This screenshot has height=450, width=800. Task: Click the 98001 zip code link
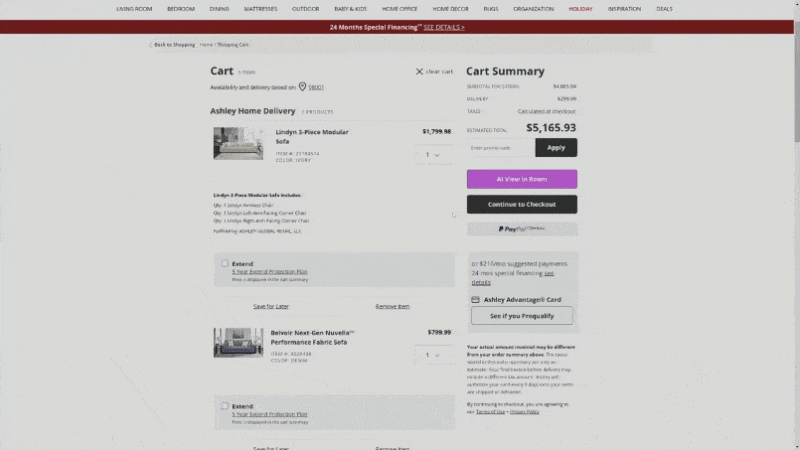pyautogui.click(x=316, y=87)
